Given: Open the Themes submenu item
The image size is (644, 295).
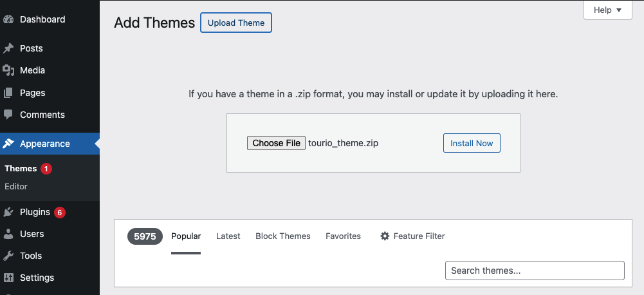Looking at the screenshot, I should (x=21, y=169).
